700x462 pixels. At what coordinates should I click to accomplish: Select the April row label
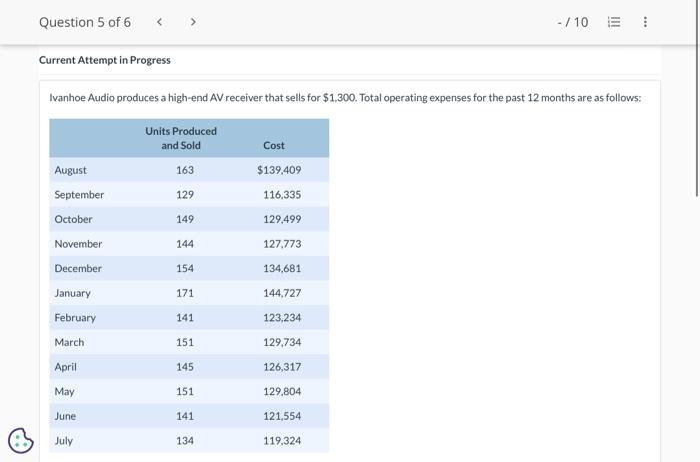click(66, 367)
